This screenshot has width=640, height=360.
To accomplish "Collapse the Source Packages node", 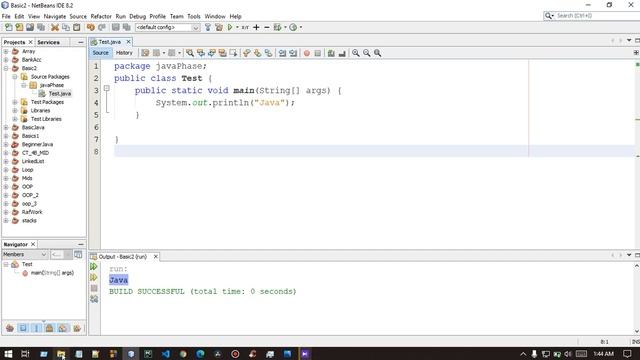I will [x=15, y=77].
